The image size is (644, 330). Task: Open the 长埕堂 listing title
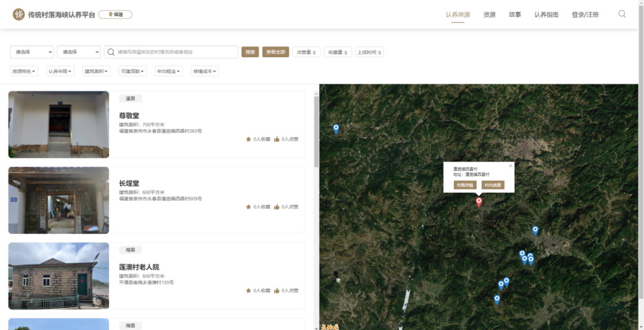[129, 183]
